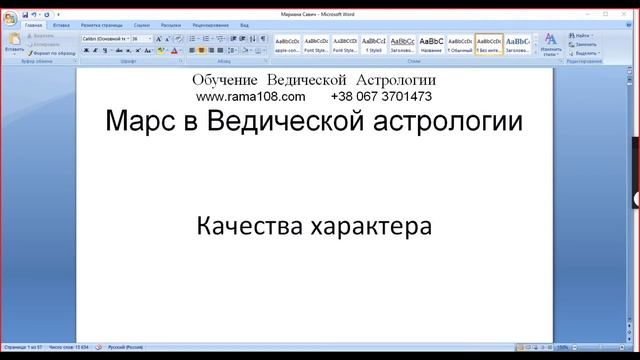Toggle bold Ж formatting

[x=86, y=51]
